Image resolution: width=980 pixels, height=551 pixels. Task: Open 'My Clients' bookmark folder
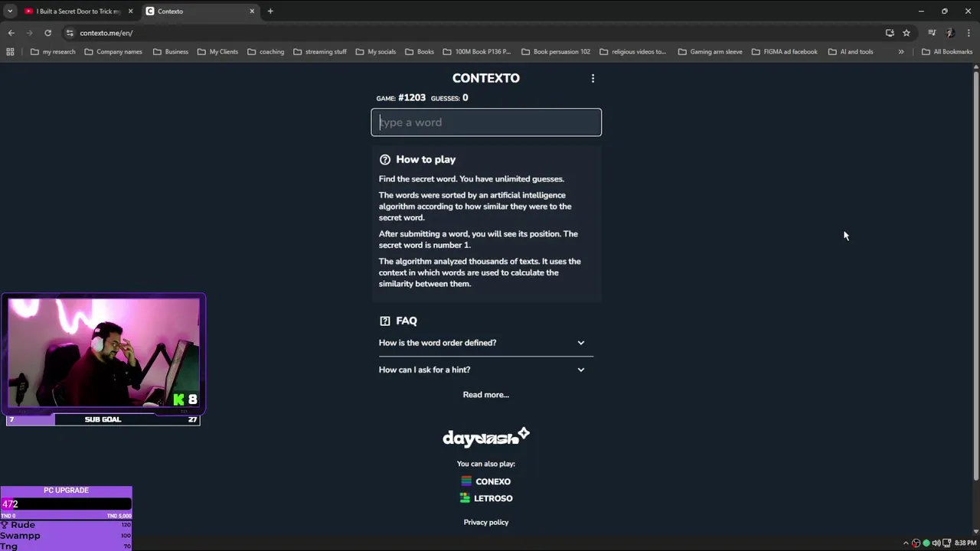(x=217, y=52)
